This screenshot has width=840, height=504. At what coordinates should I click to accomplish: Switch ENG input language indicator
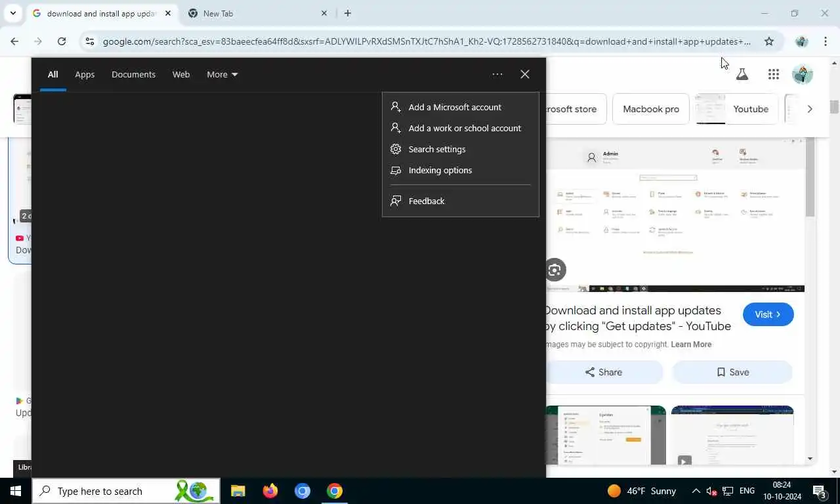pos(747,491)
